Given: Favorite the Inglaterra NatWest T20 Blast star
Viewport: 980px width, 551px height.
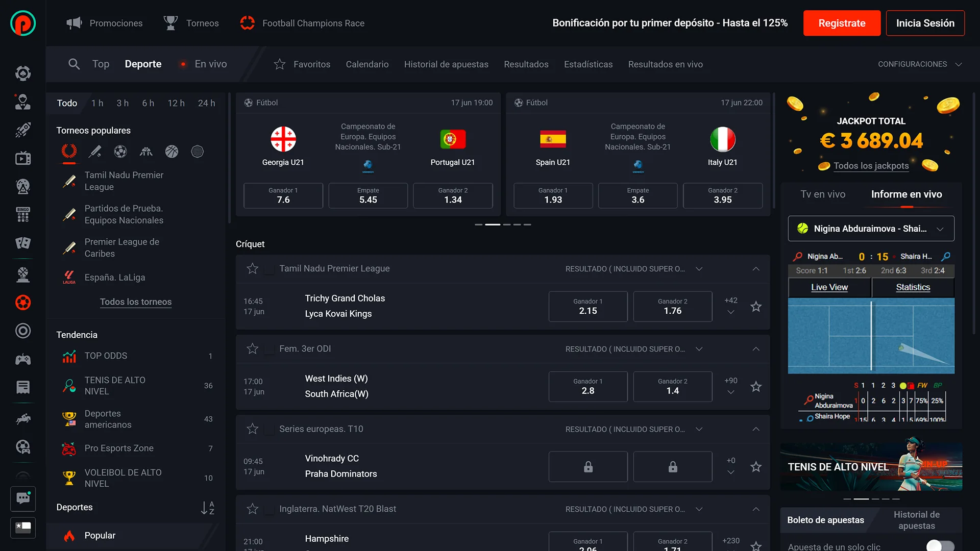Looking at the screenshot, I should pyautogui.click(x=252, y=509).
